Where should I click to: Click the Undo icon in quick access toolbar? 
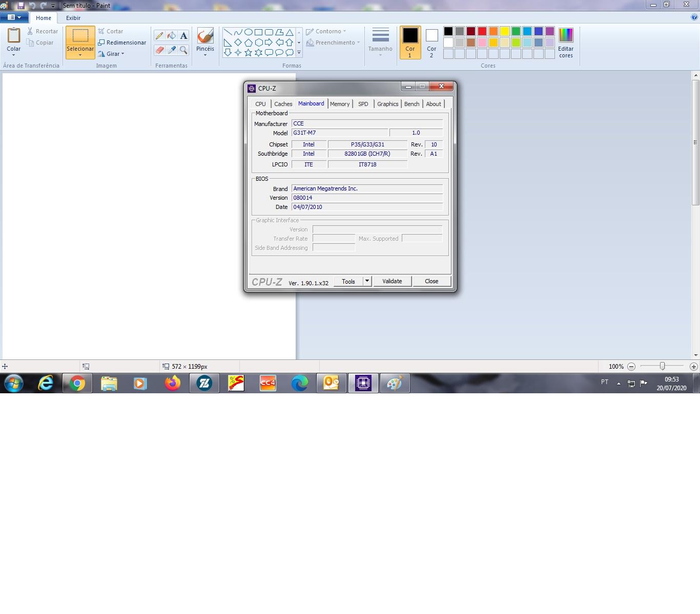click(x=32, y=5)
